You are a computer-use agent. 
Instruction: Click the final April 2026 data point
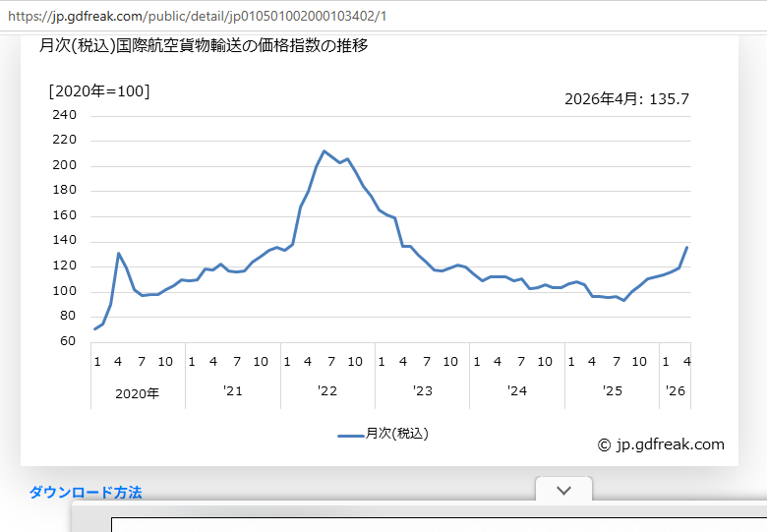(x=686, y=248)
